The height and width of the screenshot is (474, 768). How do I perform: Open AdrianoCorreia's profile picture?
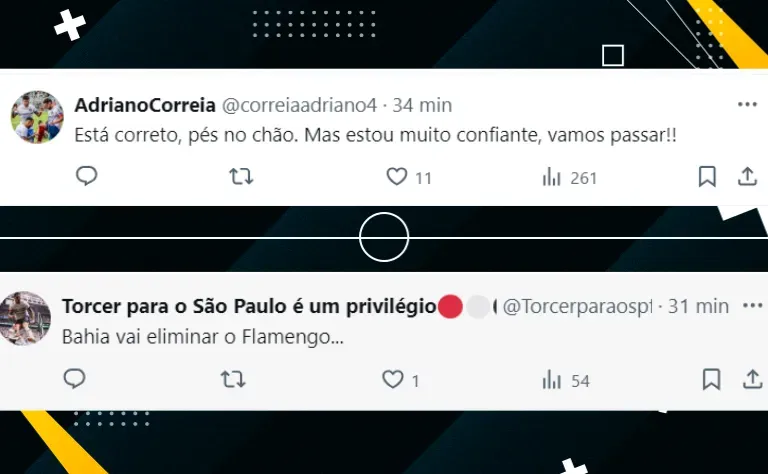[x=37, y=117]
